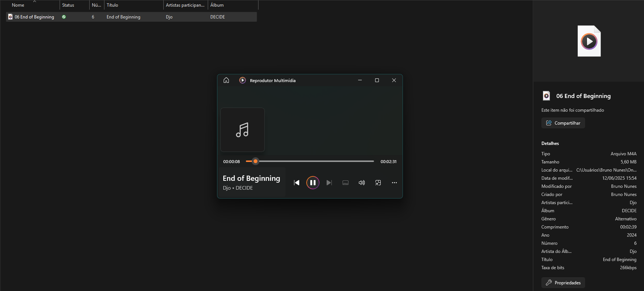This screenshot has width=644, height=291.
Task: Click the green sync status icon
Action: 64,17
